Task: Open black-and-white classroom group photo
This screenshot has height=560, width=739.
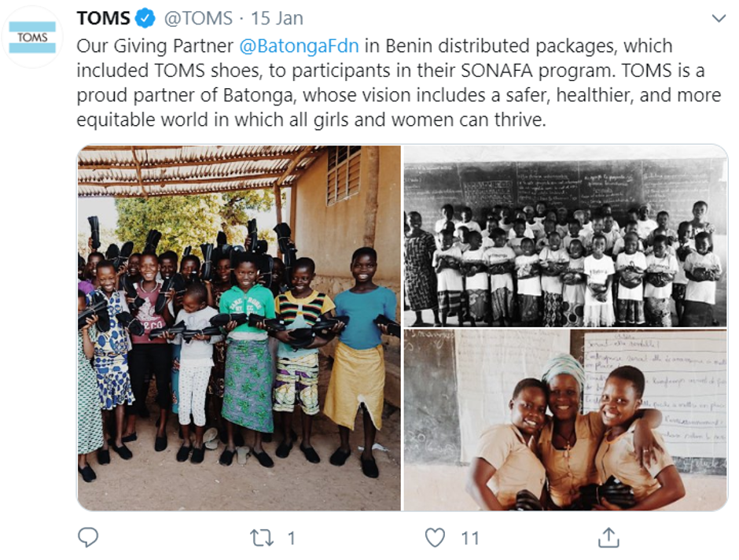Action: 565,236
